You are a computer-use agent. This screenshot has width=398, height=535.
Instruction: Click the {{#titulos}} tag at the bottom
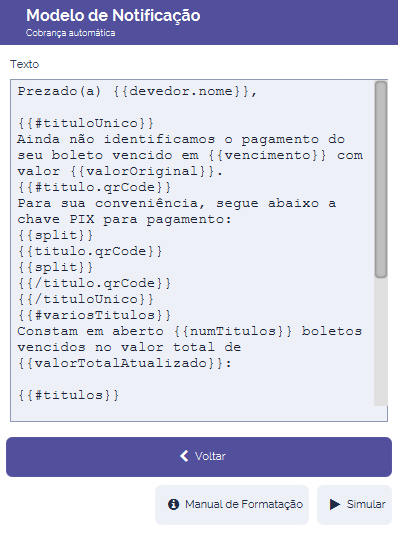click(68, 395)
